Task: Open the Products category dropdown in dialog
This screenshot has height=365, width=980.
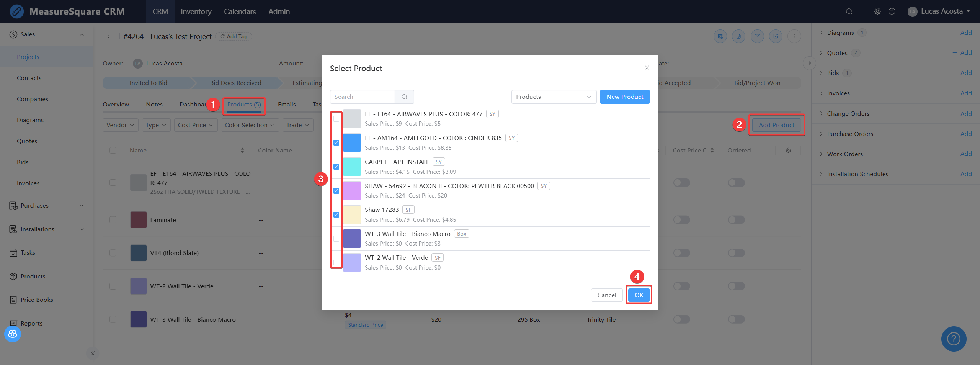Action: (554, 97)
